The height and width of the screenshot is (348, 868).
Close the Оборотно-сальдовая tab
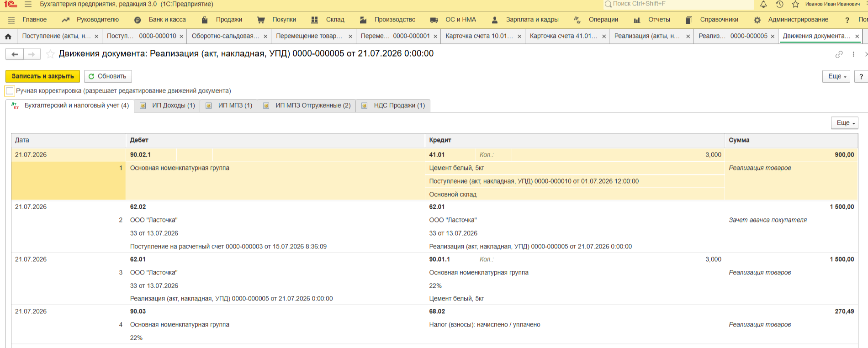tap(265, 37)
